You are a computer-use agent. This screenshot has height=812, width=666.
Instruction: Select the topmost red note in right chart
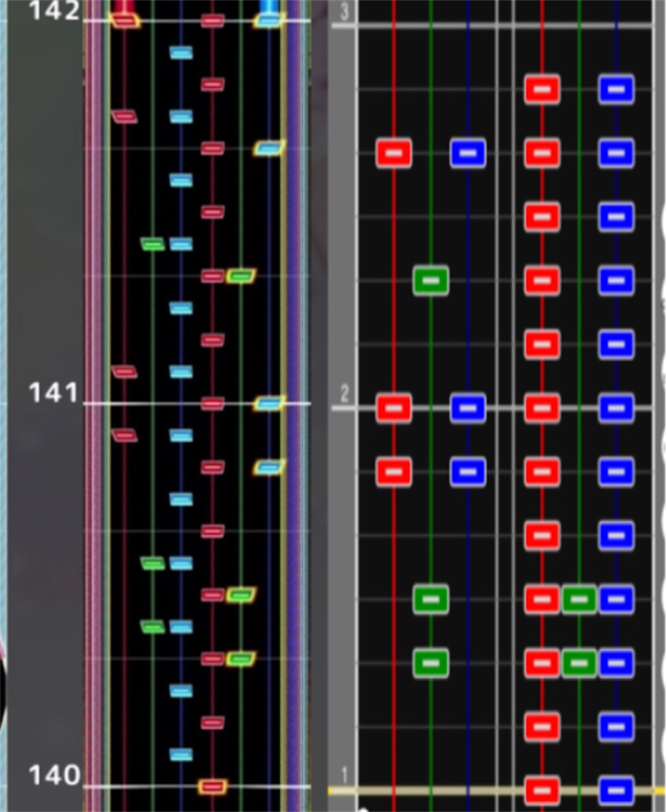(x=542, y=89)
